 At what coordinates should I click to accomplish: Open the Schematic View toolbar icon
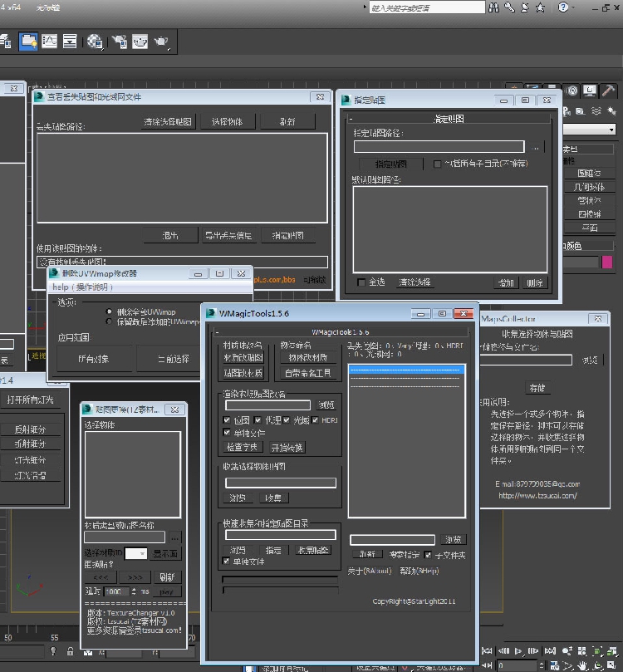coord(70,42)
